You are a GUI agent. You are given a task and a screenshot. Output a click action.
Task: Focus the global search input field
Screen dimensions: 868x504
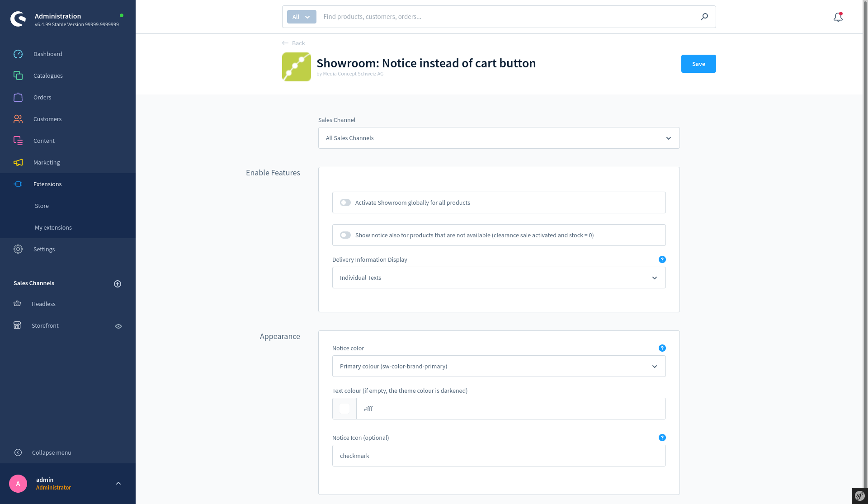pyautogui.click(x=507, y=17)
